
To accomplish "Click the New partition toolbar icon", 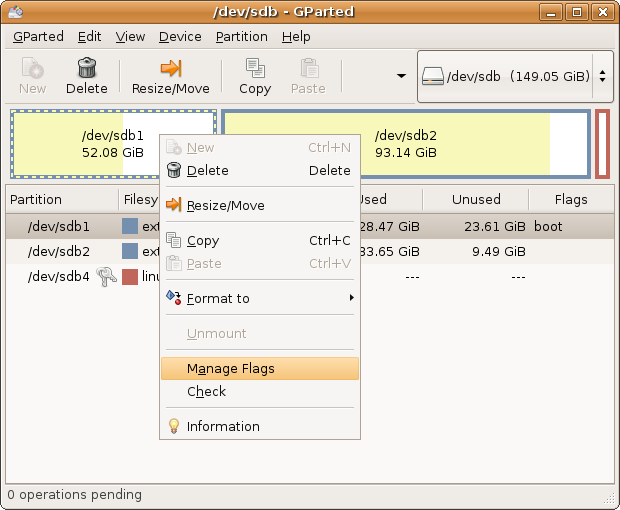I will pyautogui.click(x=32, y=68).
